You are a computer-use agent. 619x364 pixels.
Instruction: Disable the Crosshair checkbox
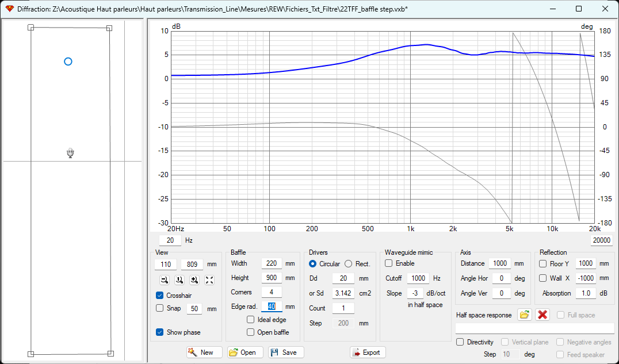tap(160, 295)
